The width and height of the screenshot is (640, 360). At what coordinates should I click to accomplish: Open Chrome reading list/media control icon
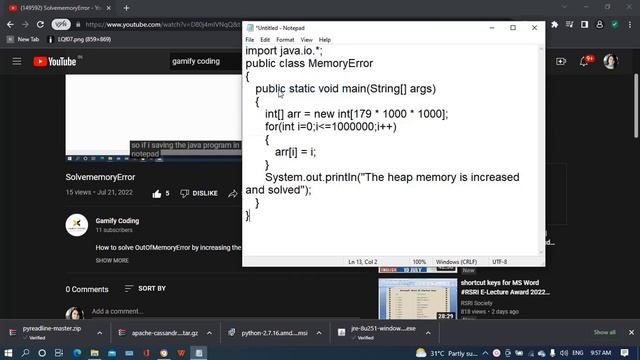click(569, 24)
